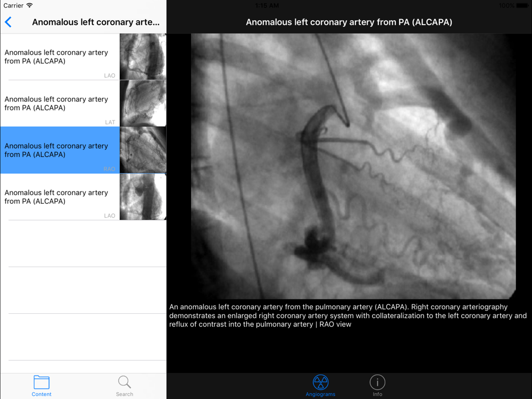Open the RAO view angiogram thumbnail

tap(143, 150)
